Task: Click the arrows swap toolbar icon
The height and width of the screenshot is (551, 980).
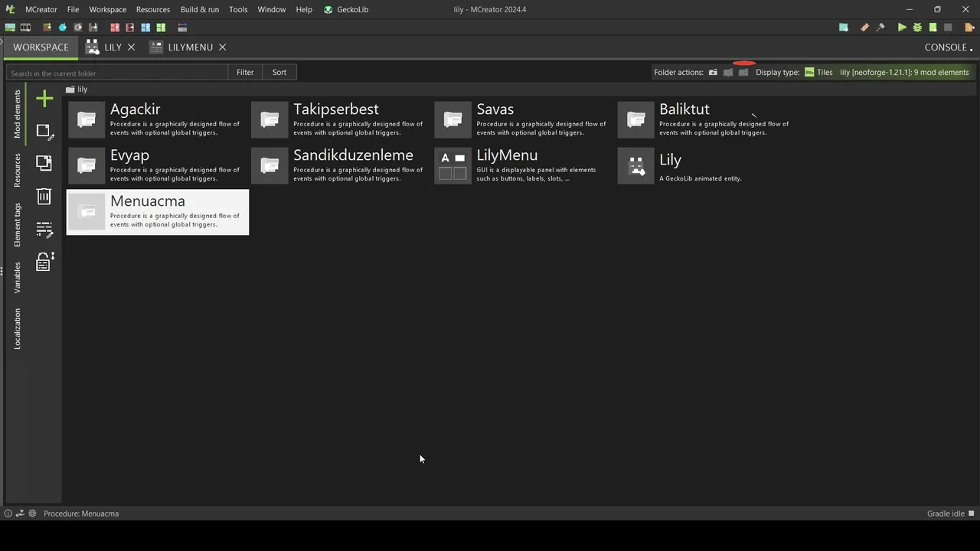Action: (x=182, y=28)
